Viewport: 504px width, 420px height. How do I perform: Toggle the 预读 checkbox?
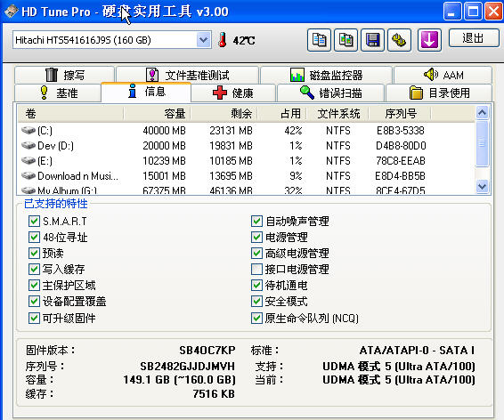[x=34, y=253]
